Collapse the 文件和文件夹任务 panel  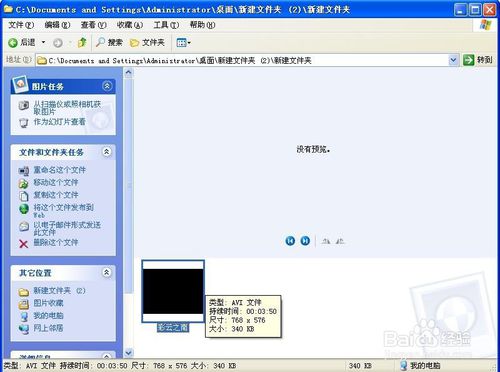(107, 152)
